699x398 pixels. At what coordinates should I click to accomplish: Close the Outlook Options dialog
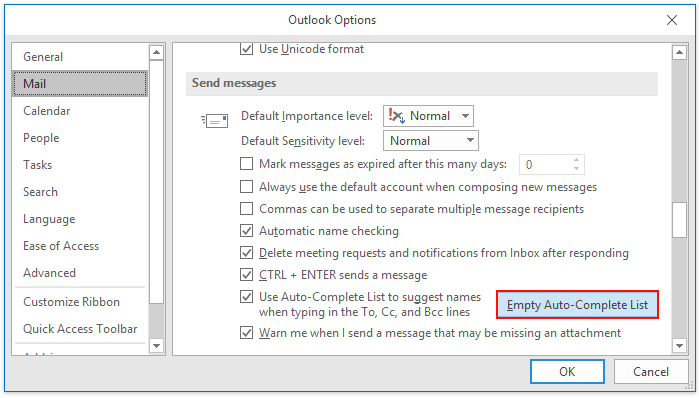(x=671, y=20)
